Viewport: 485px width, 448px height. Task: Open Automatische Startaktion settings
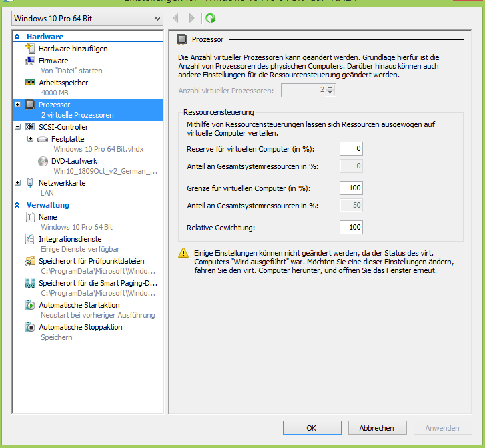pyautogui.click(x=79, y=305)
